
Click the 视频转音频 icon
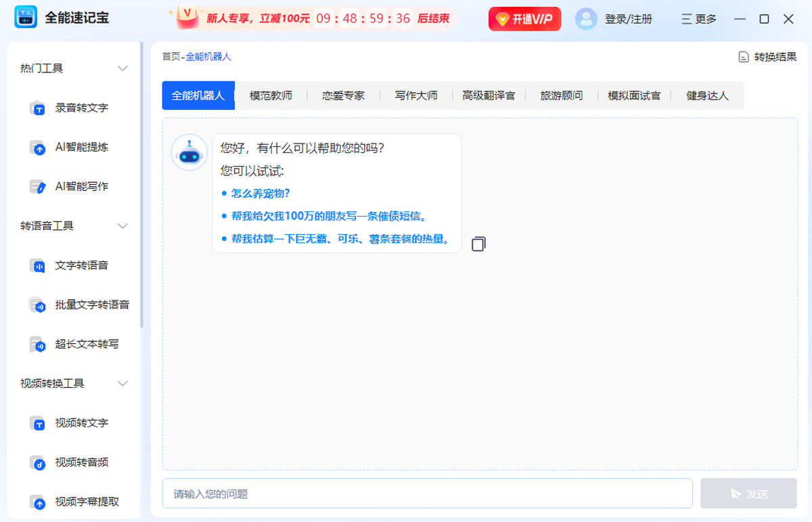[37, 462]
